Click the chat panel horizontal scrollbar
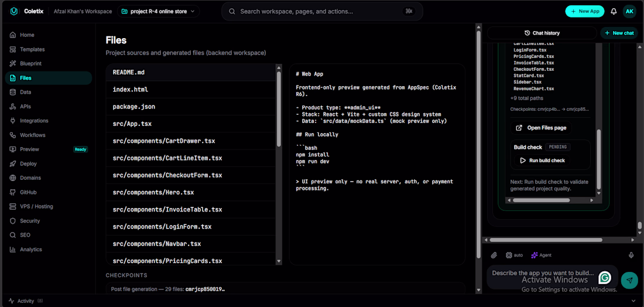This screenshot has height=307, width=644. pos(546,240)
